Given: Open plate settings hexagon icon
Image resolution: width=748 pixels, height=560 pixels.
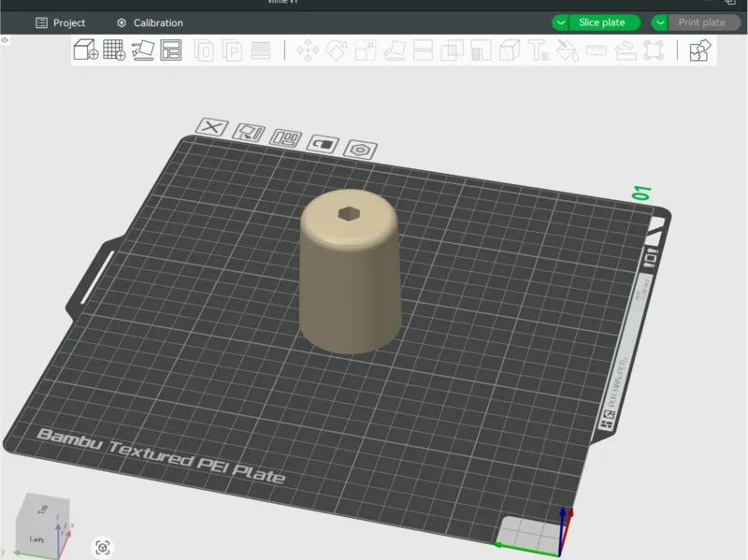Looking at the screenshot, I should click(x=361, y=150).
